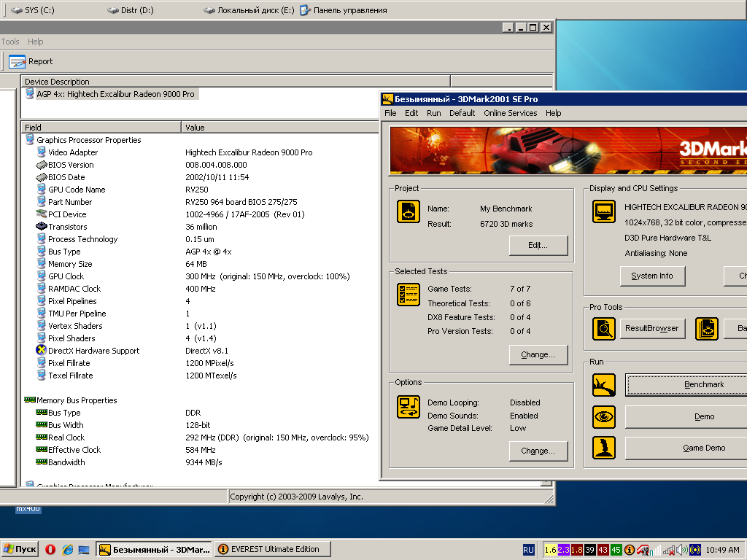This screenshot has width=747, height=560.
Task: Click Change... button under Options
Action: (x=538, y=451)
